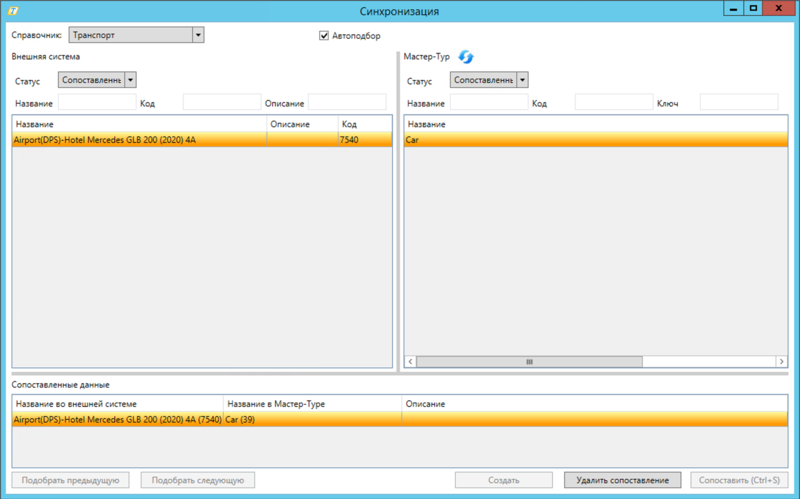The image size is (800, 499).
Task: Click the Создать button
Action: pyautogui.click(x=503, y=480)
